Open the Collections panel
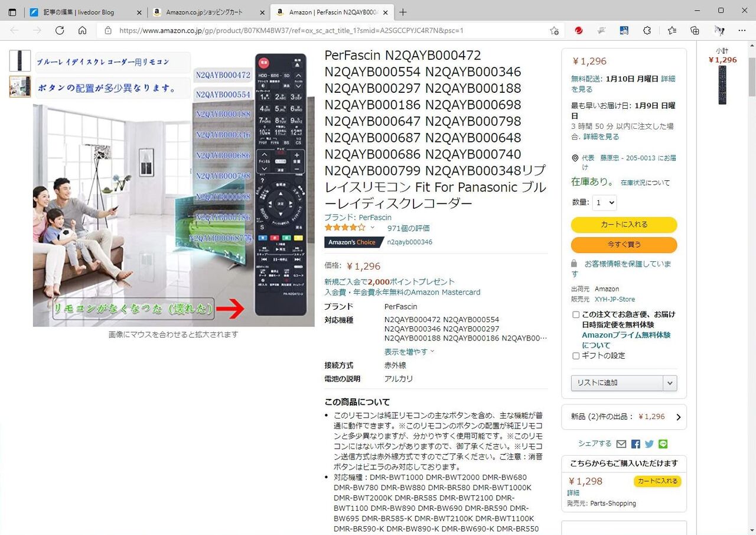The height and width of the screenshot is (535, 756). [x=695, y=30]
